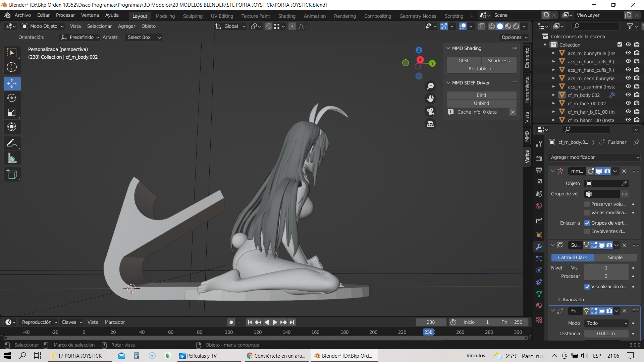Open the Procesar menu
Screen dimensions: 644x362
coord(65,15)
